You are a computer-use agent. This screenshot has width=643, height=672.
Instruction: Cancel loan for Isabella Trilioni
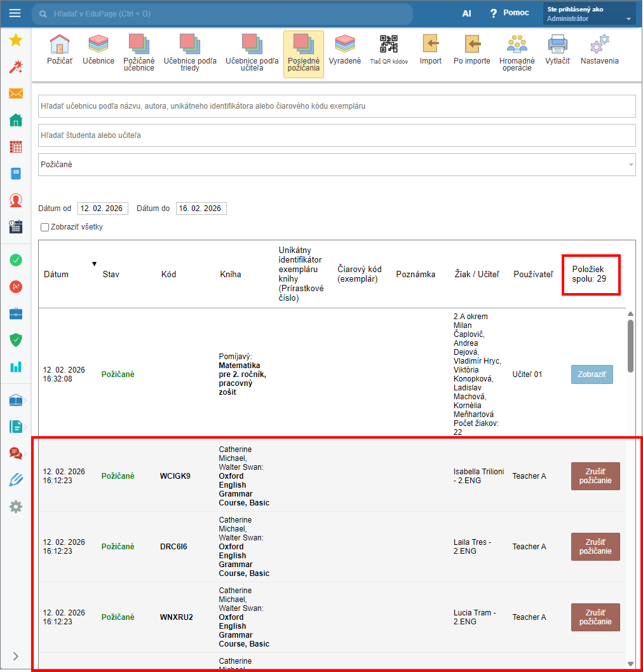click(595, 476)
